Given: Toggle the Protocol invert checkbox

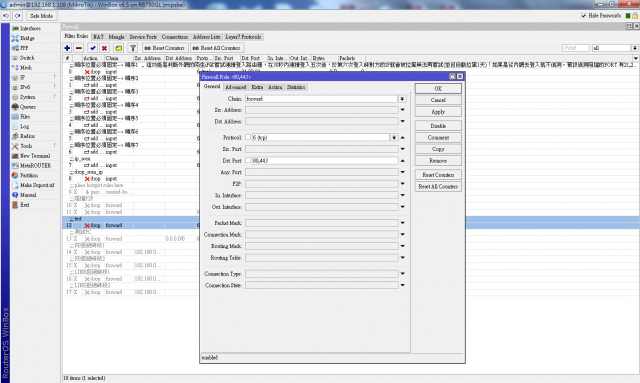Looking at the screenshot, I should (x=248, y=137).
